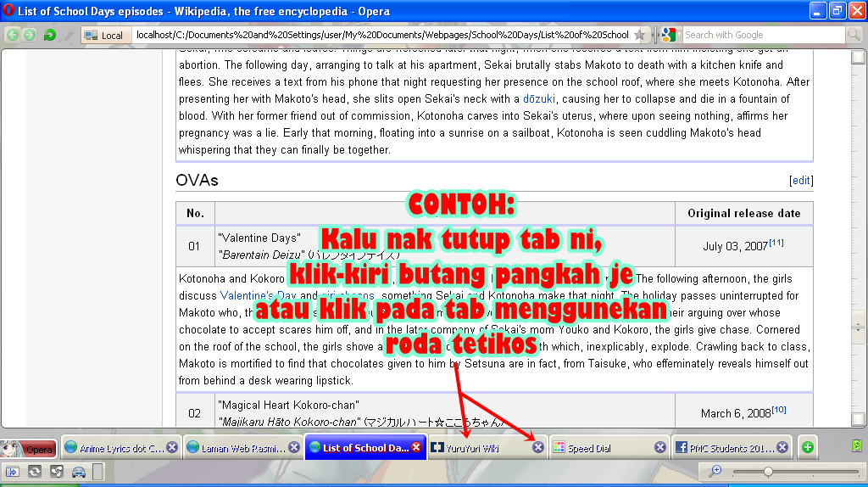Click the Local site badge in address bar
This screenshot has width=868, height=487.
[x=106, y=36]
